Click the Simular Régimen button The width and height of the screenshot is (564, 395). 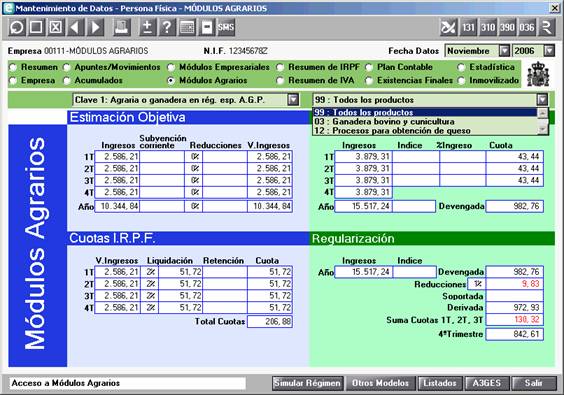pyautogui.click(x=308, y=383)
